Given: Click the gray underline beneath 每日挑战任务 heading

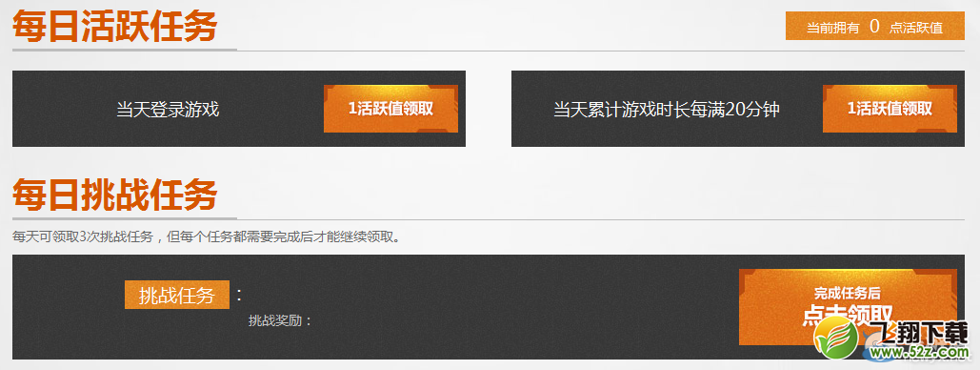Looking at the screenshot, I should tap(125, 217).
